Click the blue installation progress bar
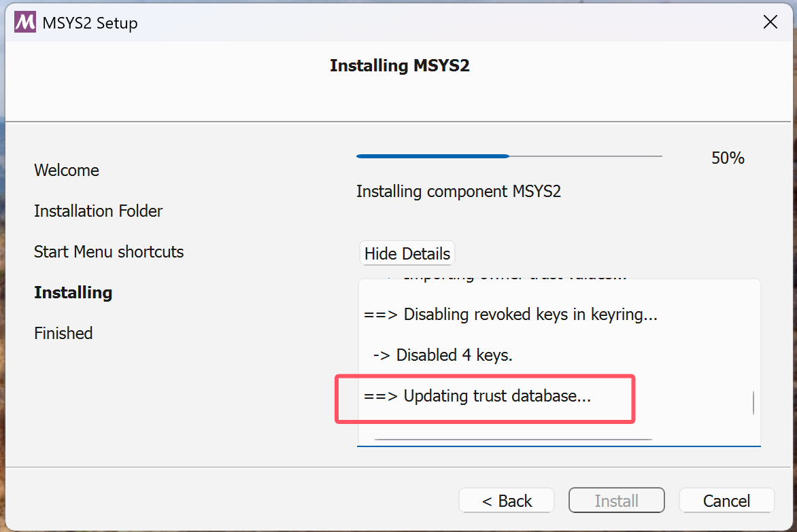 tap(509, 156)
